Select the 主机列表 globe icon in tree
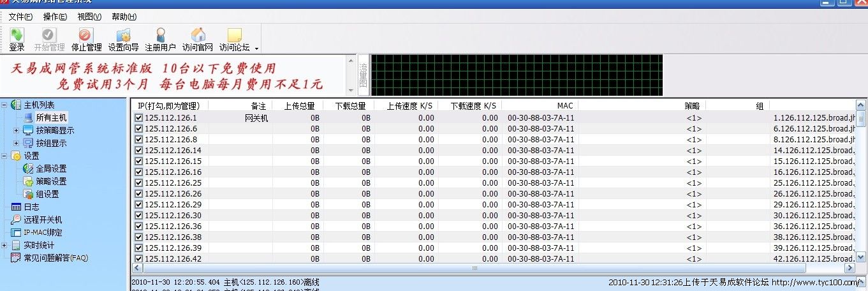The image size is (868, 291). [x=17, y=105]
